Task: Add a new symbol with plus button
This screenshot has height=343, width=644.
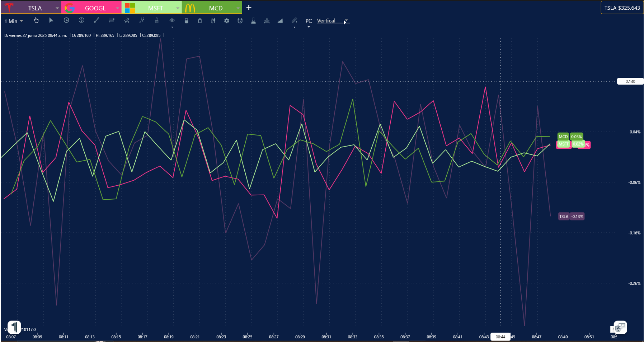Action: click(x=249, y=8)
